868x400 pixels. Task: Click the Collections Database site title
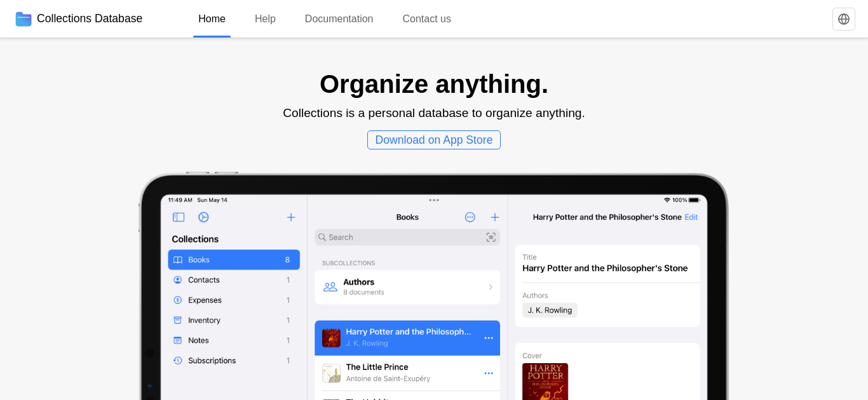click(x=90, y=19)
